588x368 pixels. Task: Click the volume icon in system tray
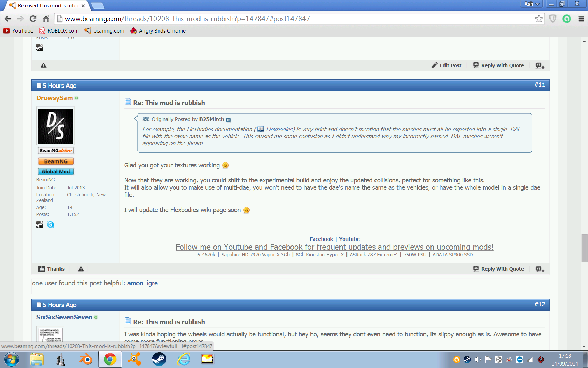478,360
